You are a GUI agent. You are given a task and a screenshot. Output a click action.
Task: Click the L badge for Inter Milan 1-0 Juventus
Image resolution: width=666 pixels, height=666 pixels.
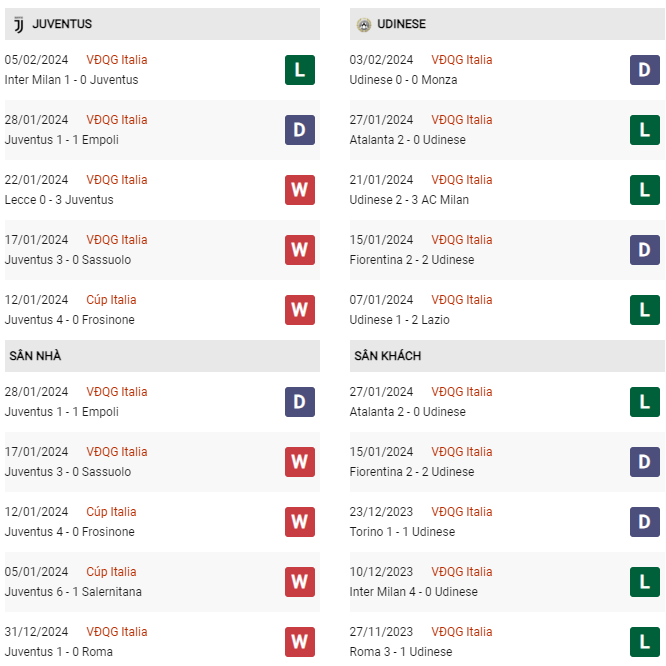[x=300, y=70]
